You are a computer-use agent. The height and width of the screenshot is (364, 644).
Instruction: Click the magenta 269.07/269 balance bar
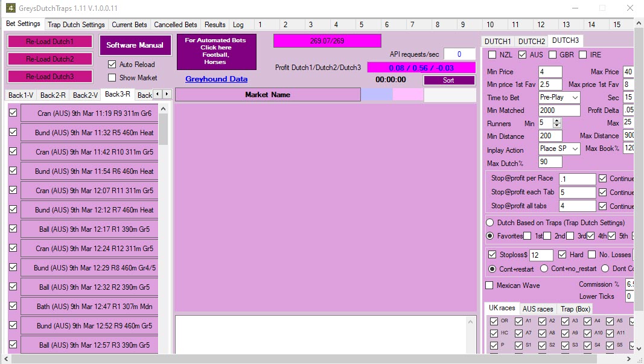(327, 40)
